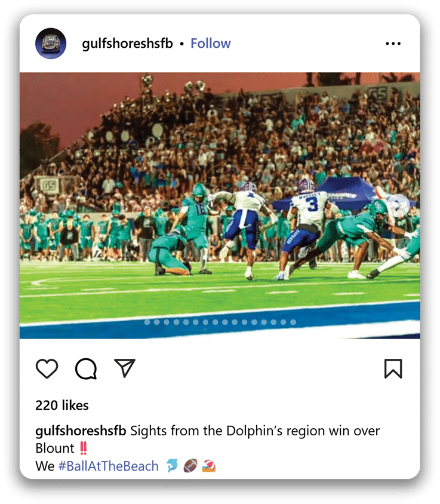Image resolution: width=440 pixels, height=504 pixels.
Task: Open gulfshoreshsfb username in the post header
Action: (127, 44)
